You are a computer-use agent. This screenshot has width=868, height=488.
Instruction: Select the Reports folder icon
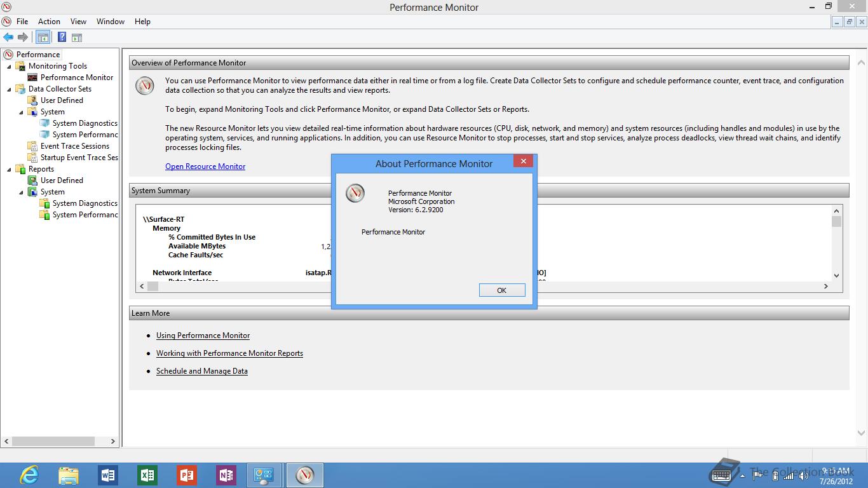click(20, 169)
